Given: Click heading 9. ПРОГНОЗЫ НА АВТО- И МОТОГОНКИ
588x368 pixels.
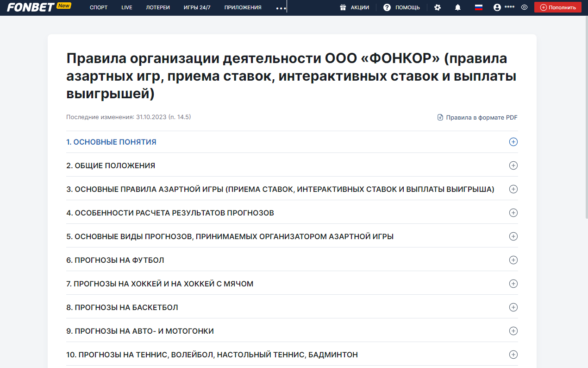Looking at the screenshot, I should point(140,331).
